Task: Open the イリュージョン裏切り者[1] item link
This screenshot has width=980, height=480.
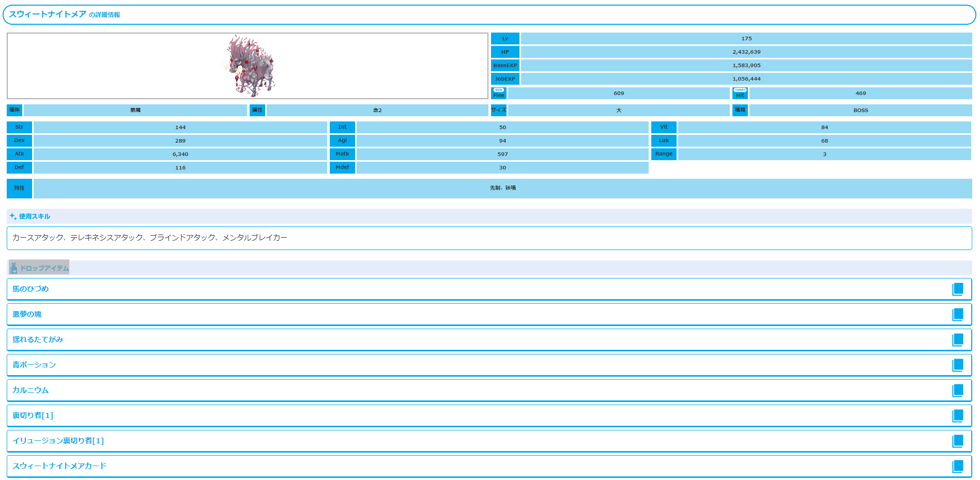Action: [58, 441]
